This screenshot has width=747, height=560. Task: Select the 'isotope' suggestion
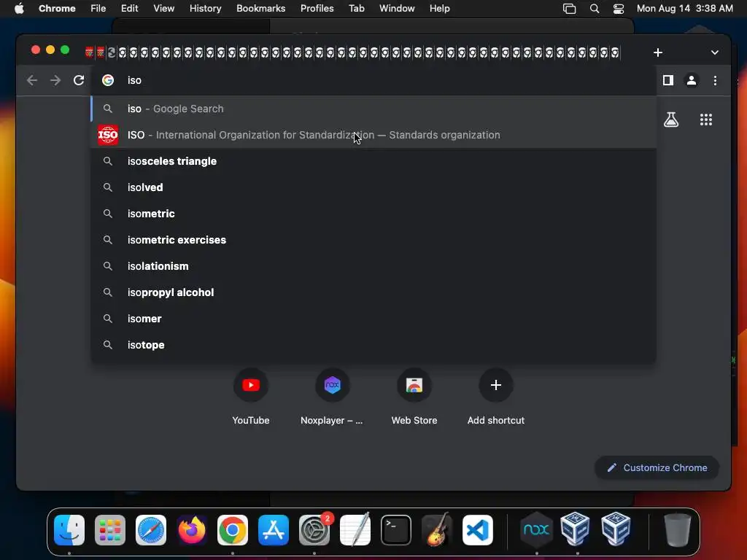click(x=373, y=345)
